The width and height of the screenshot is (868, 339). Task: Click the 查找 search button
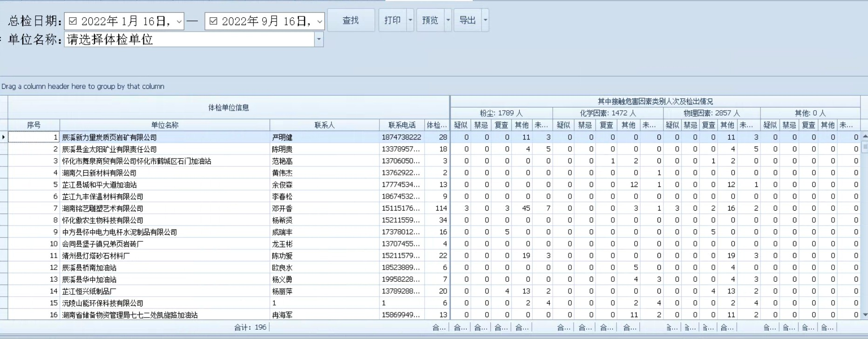tap(351, 20)
